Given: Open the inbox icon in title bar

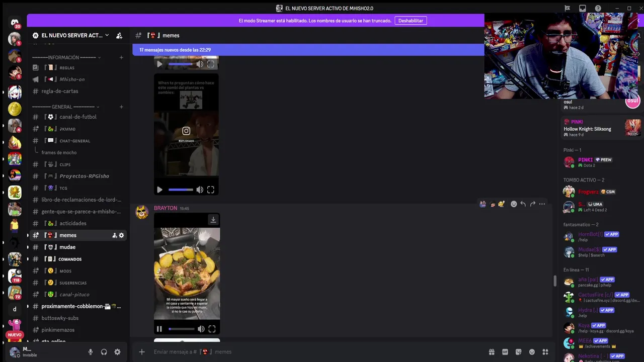Looking at the screenshot, I should tap(583, 8).
